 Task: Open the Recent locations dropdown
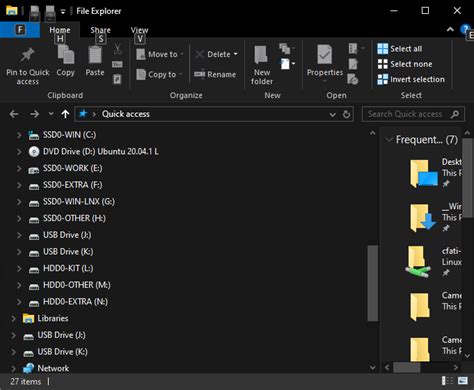[51, 114]
